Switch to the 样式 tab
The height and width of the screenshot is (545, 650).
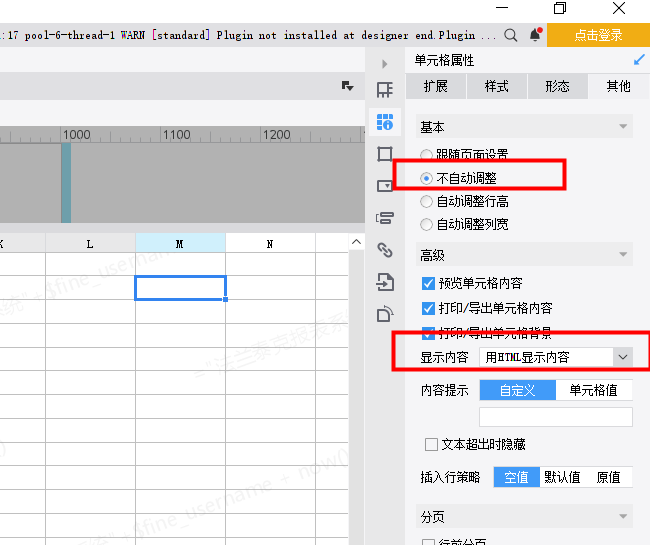497,87
